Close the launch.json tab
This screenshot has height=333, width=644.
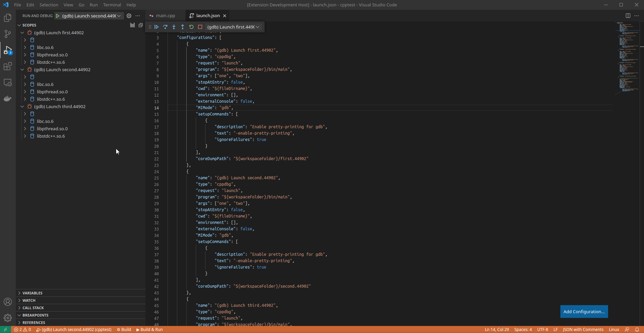tap(225, 16)
